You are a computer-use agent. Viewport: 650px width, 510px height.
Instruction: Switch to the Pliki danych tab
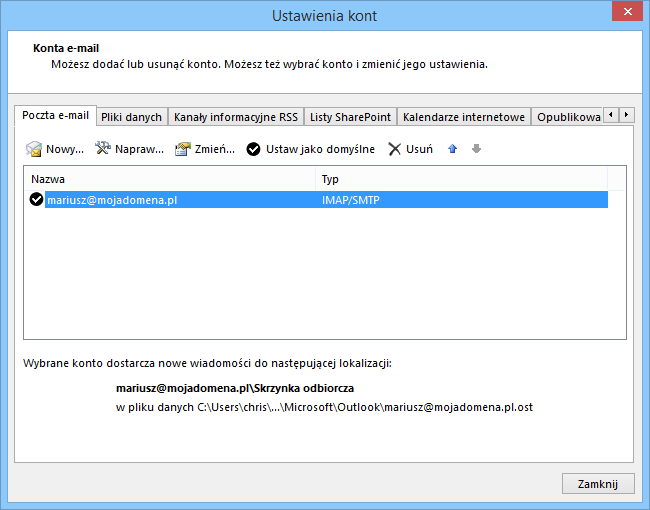131,117
